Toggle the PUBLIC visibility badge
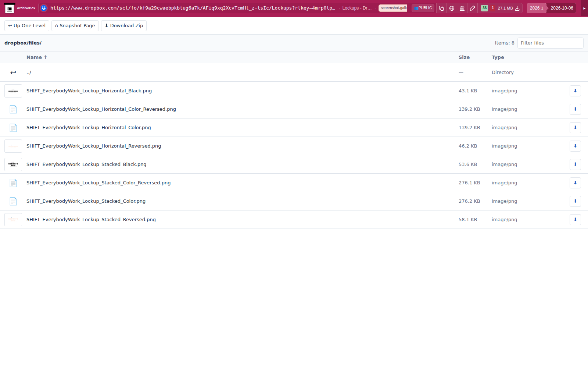The width and height of the screenshot is (588, 368). coord(423,8)
